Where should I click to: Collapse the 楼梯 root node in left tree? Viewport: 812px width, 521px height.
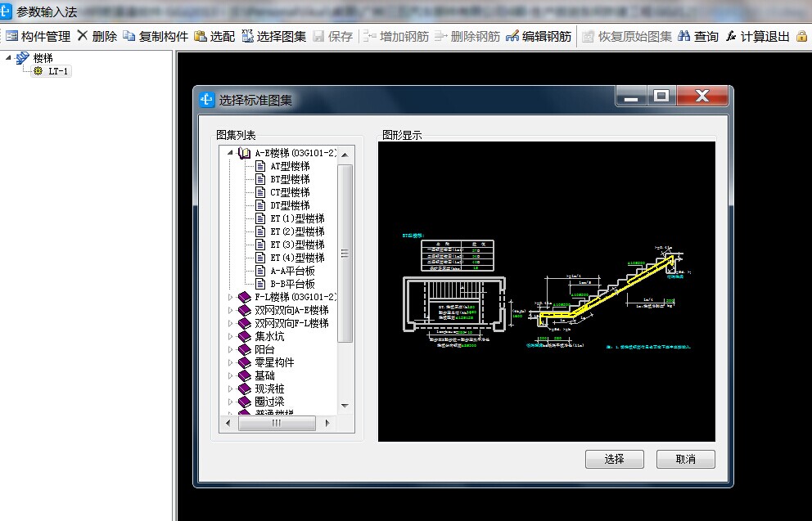coord(8,58)
